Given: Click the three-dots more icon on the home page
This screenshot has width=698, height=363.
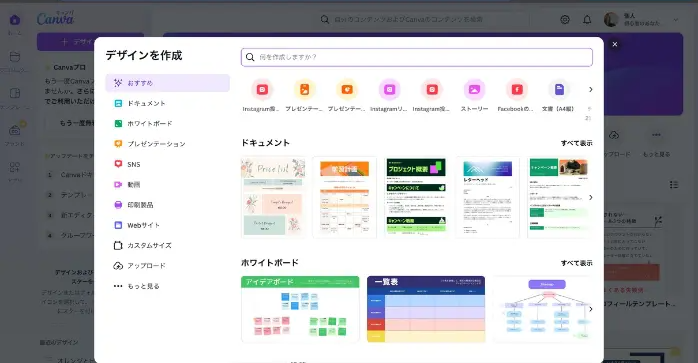Looking at the screenshot, I should [x=656, y=135].
